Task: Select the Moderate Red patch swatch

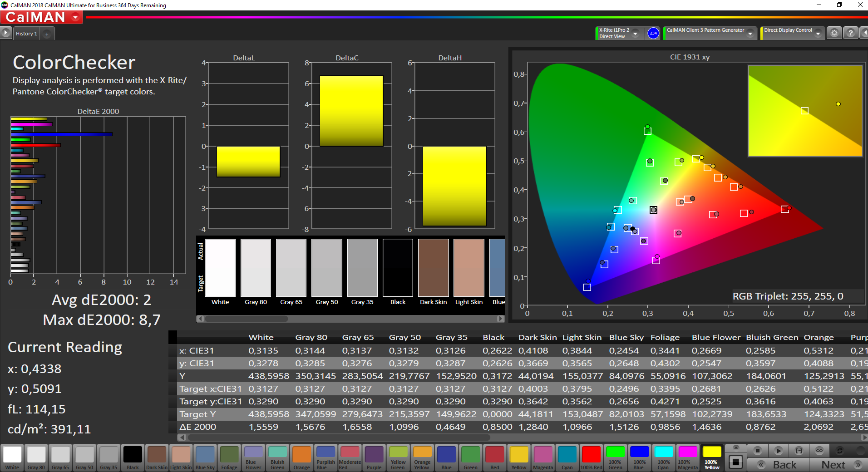Action: click(x=350, y=457)
